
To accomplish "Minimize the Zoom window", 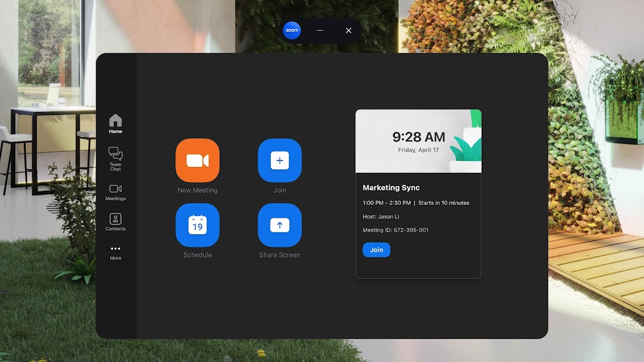I will pyautogui.click(x=320, y=31).
